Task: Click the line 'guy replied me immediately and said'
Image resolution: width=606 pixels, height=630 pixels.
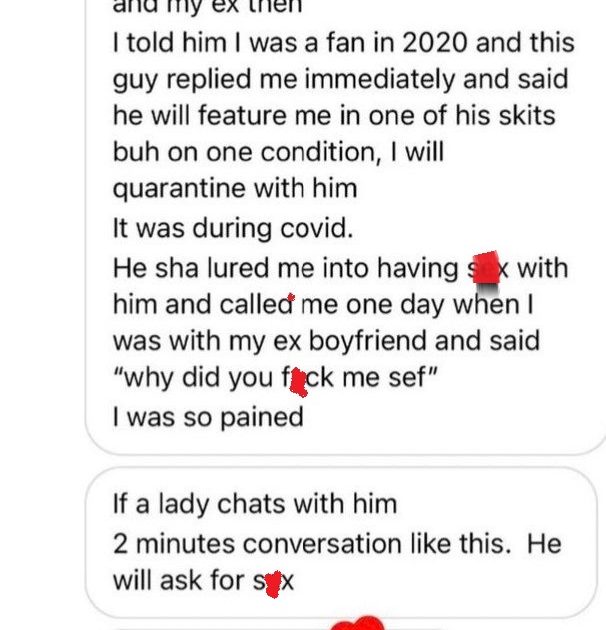Action: point(340,80)
